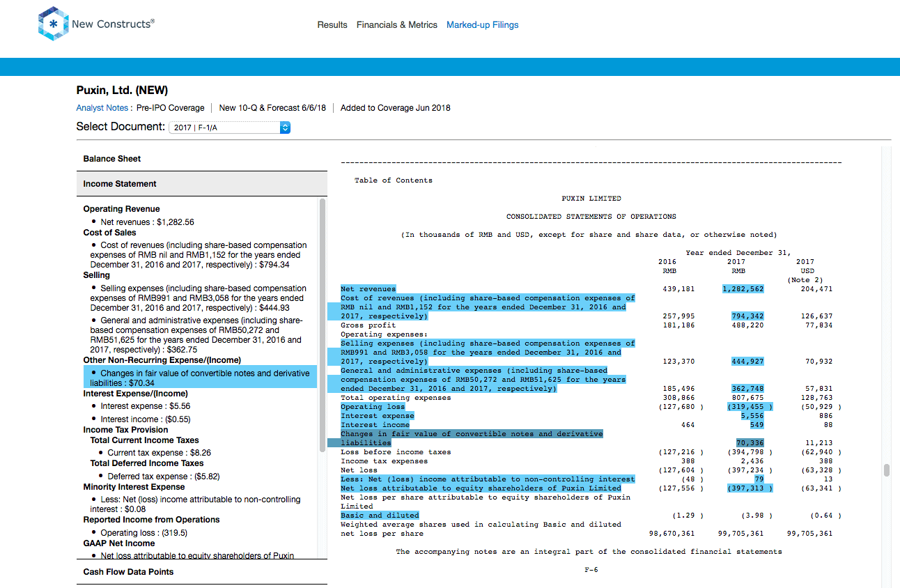This screenshot has width=900, height=588.
Task: Select Changes in fair value sidebar item
Action: tap(201, 378)
